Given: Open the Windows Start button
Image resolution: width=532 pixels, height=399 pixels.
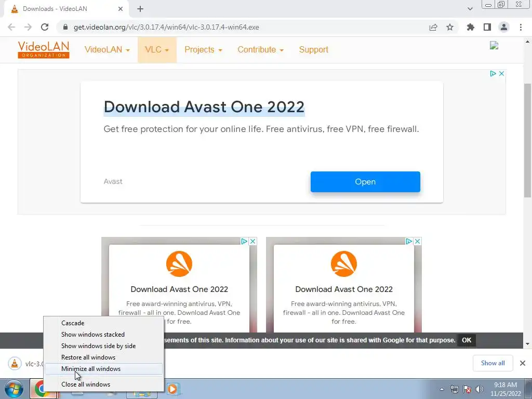Looking at the screenshot, I should (14, 389).
